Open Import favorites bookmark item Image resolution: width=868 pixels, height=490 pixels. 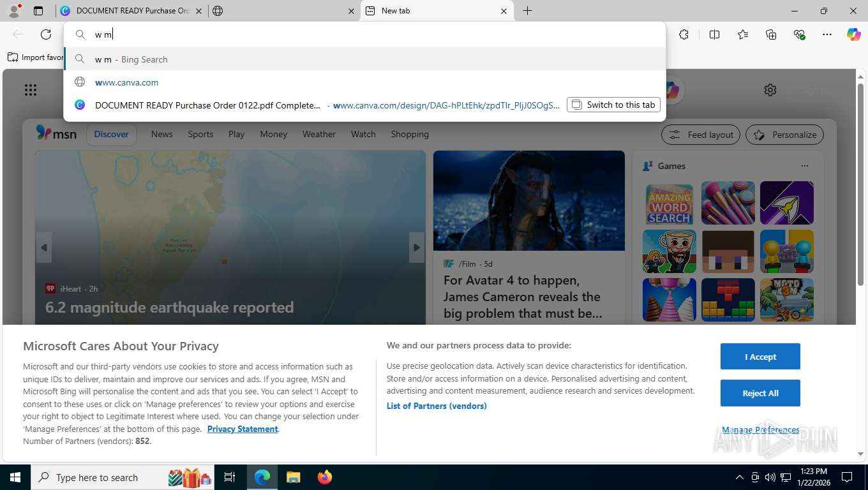click(36, 57)
